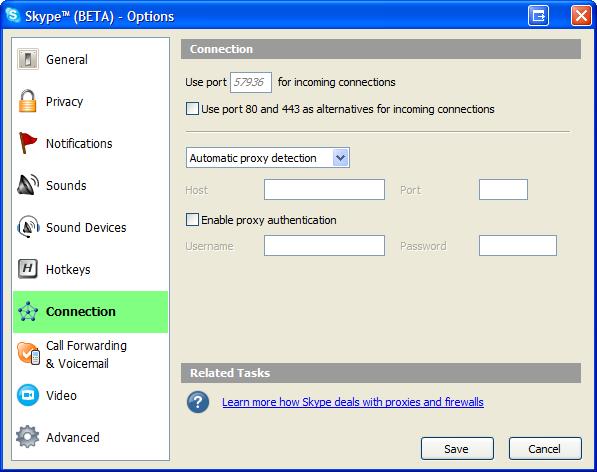Click the blue help question mark icon

[x=198, y=402]
